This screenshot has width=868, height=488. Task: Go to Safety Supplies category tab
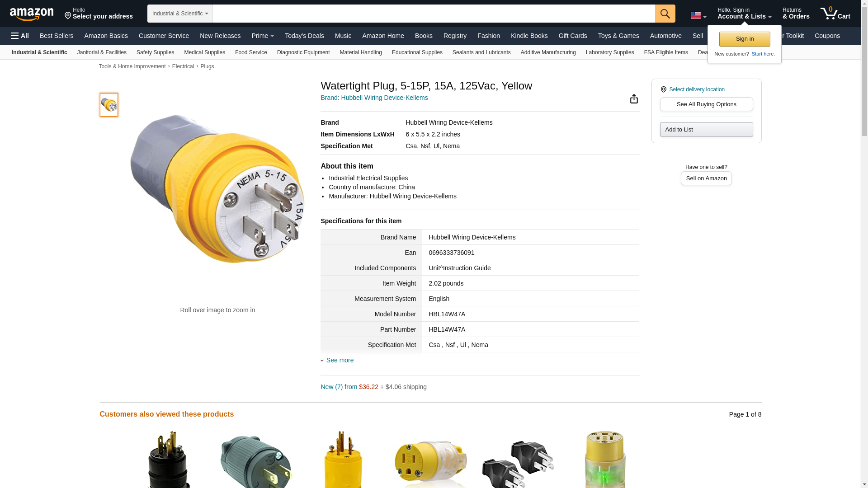155,52
